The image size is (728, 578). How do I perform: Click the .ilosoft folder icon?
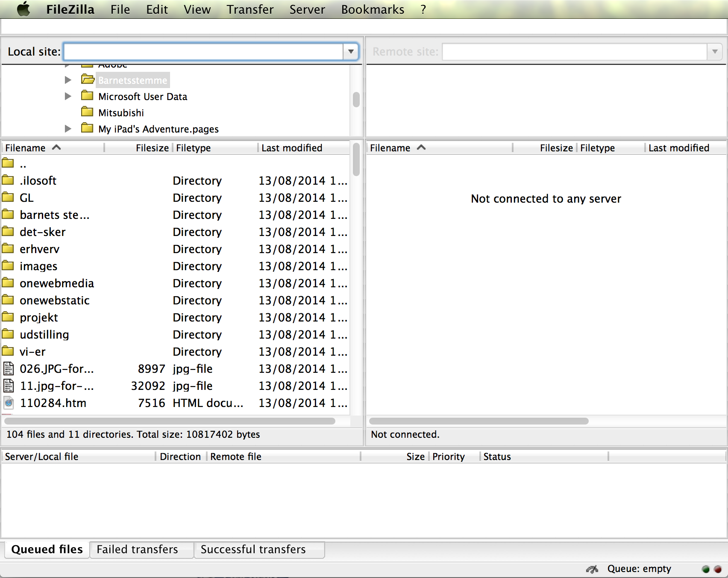pyautogui.click(x=8, y=180)
